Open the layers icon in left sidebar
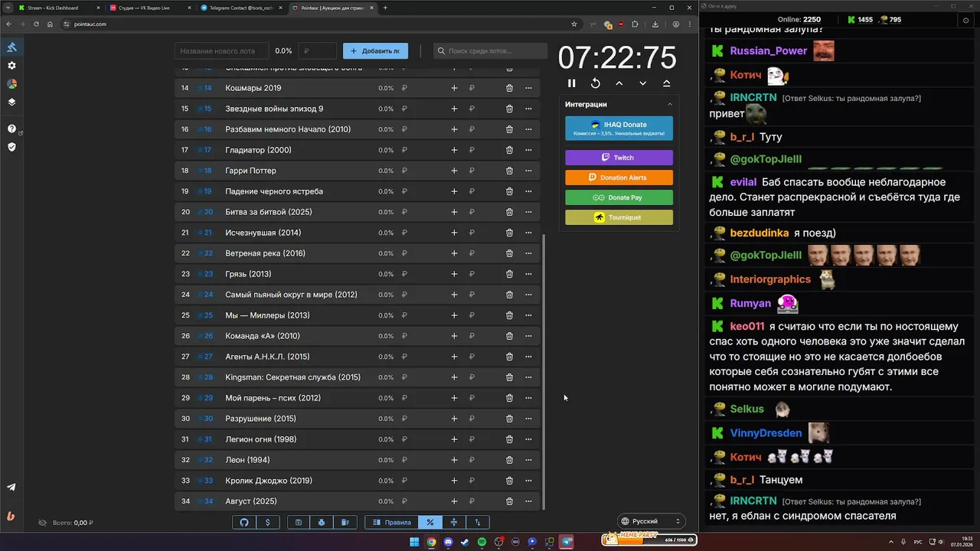Image resolution: width=980 pixels, height=551 pixels. [x=11, y=102]
